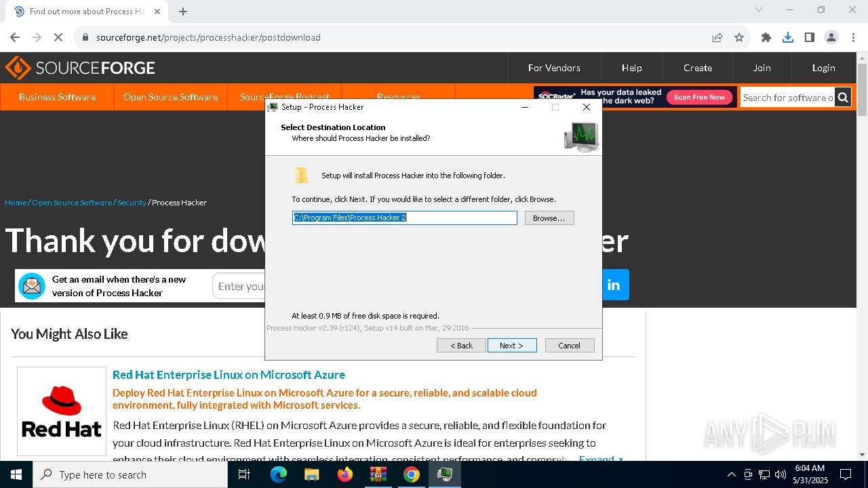
Task: Share this page icon in address bar
Action: [x=717, y=37]
